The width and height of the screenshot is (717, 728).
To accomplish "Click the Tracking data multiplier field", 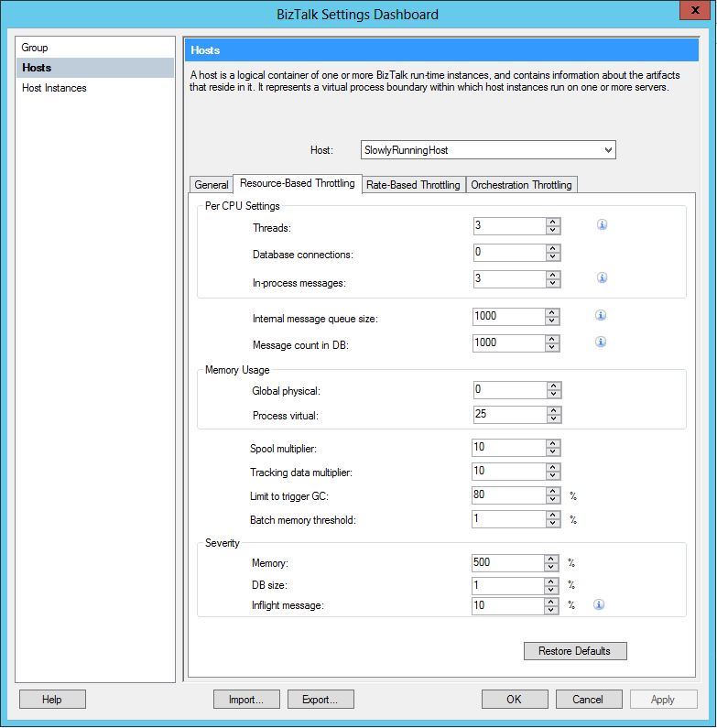I will (509, 472).
